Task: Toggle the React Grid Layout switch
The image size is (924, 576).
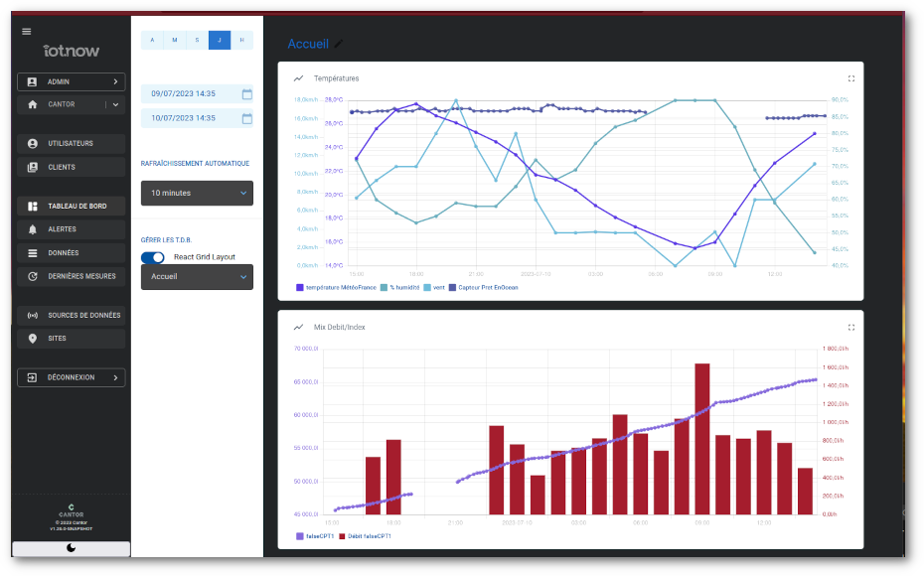Action: tap(153, 257)
